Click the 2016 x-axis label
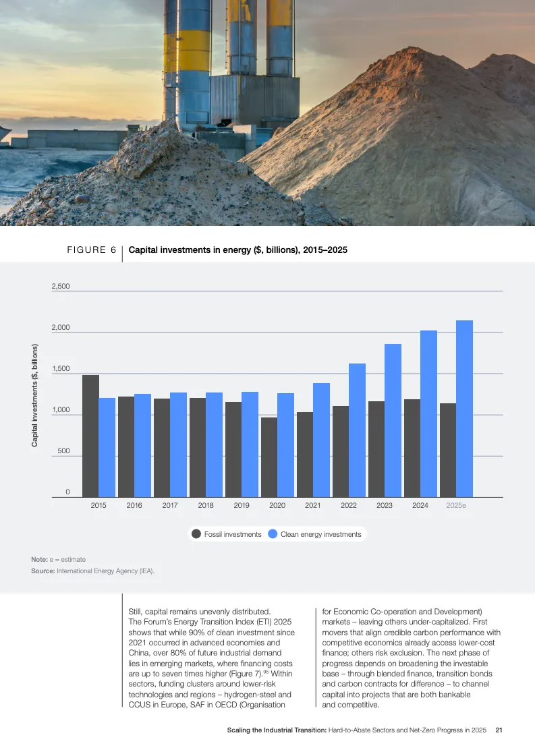The image size is (535, 756). click(134, 505)
